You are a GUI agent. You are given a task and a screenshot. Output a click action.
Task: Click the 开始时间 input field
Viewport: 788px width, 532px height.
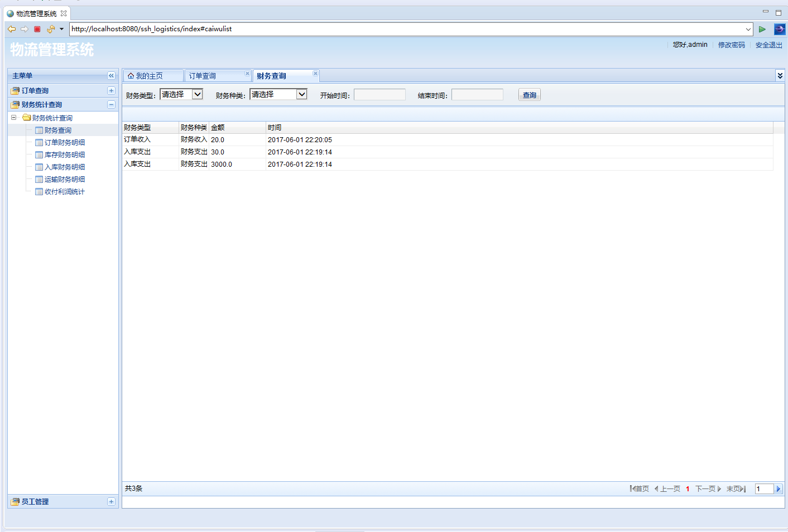click(379, 95)
